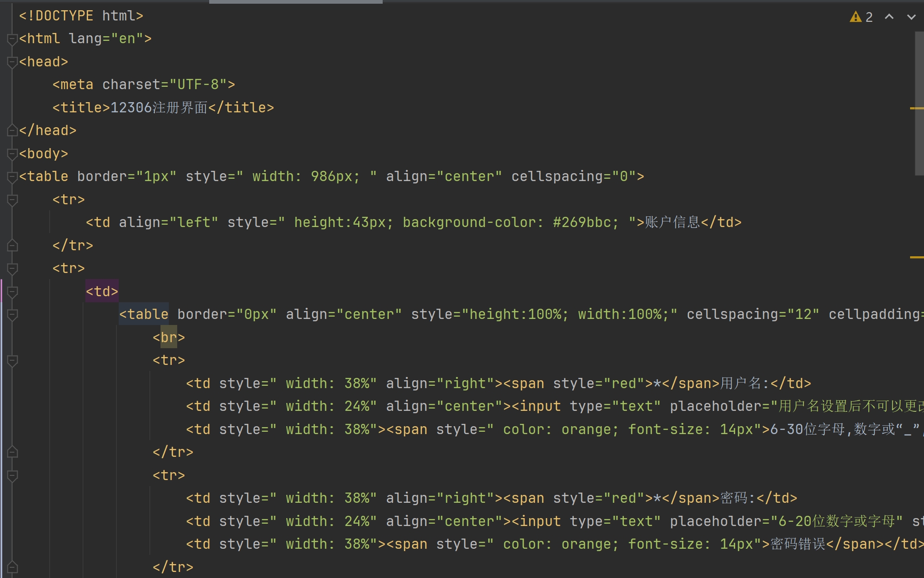
Task: Click the highlighted "<br>" tag
Action: tap(169, 338)
